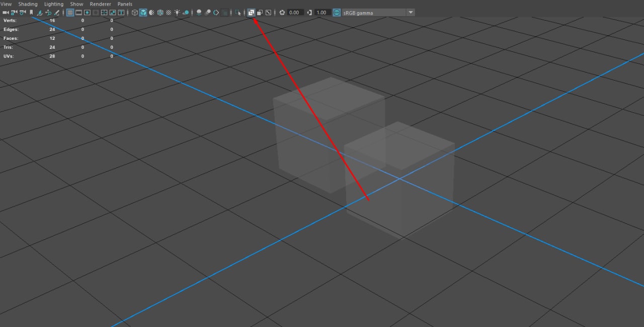The width and height of the screenshot is (644, 327).
Task: Click the X-Ray Active Components icon
Action: (260, 13)
